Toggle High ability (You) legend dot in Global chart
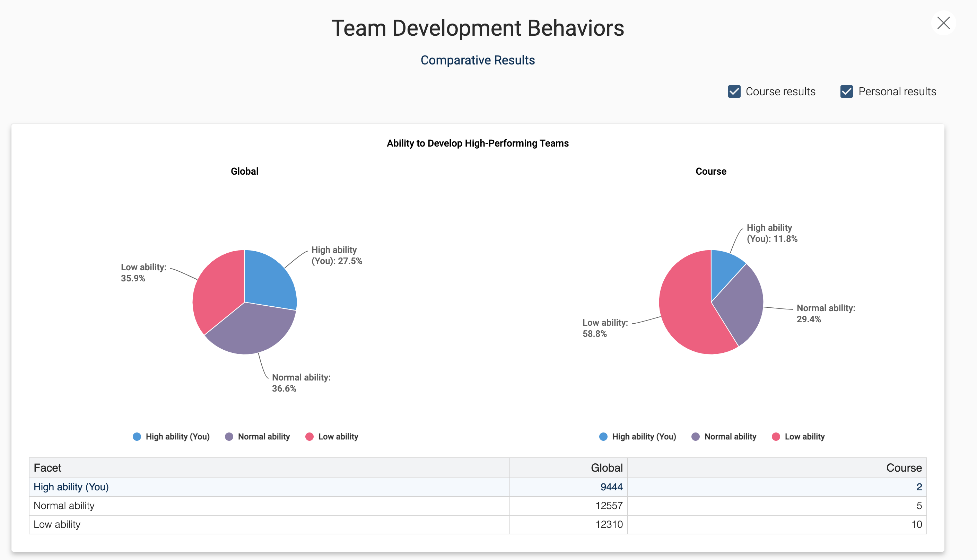The width and height of the screenshot is (977, 560). [x=137, y=437]
